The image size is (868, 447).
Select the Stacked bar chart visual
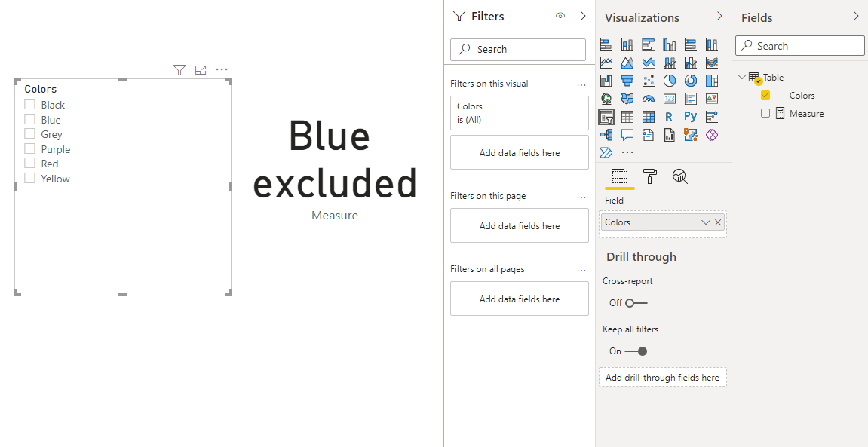click(x=606, y=44)
